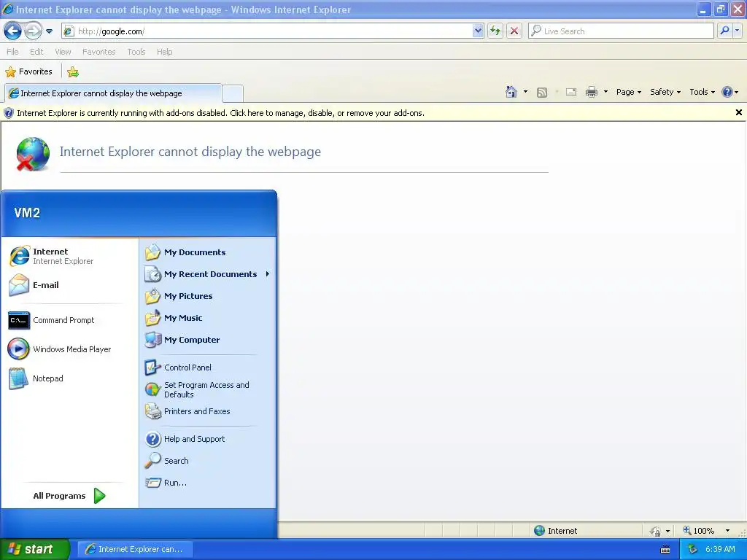Screen dimensions: 747x560
Task: Expand the Print options dropdown arrow
Action: click(x=605, y=92)
